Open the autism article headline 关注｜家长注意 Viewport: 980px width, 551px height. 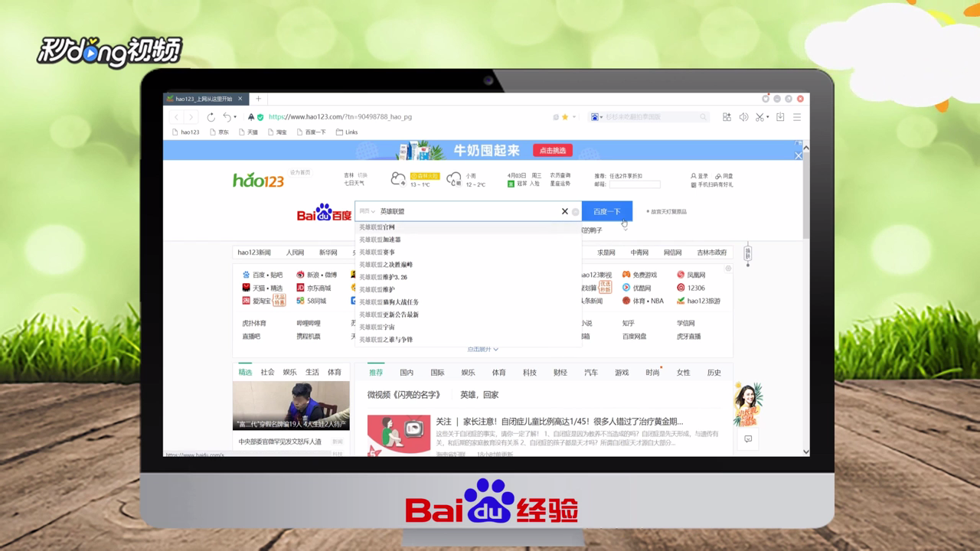(560, 421)
